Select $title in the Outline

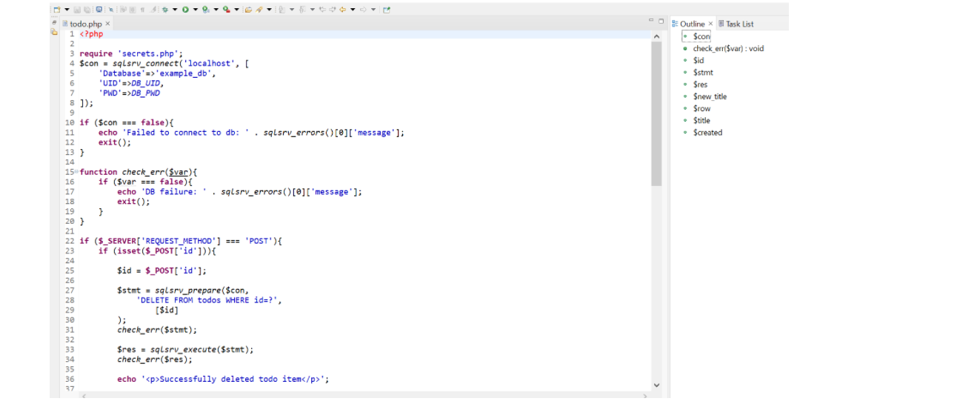701,120
